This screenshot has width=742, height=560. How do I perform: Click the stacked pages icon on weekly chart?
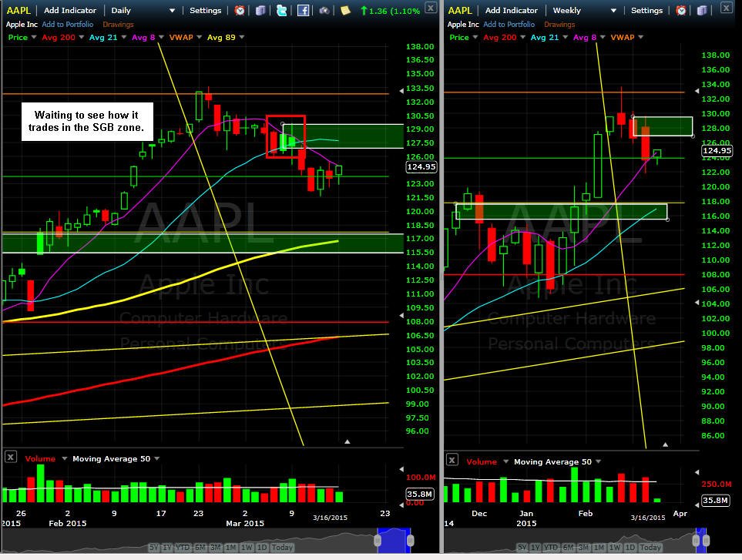(702, 10)
